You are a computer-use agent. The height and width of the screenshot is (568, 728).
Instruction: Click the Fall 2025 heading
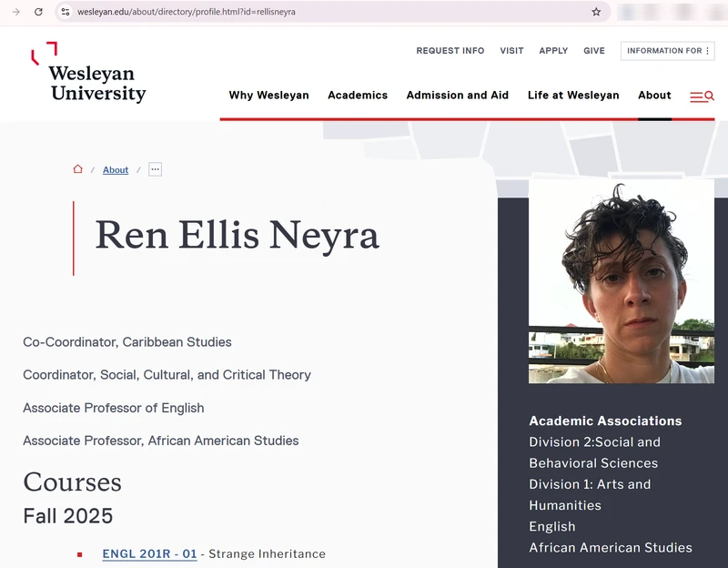point(67,516)
